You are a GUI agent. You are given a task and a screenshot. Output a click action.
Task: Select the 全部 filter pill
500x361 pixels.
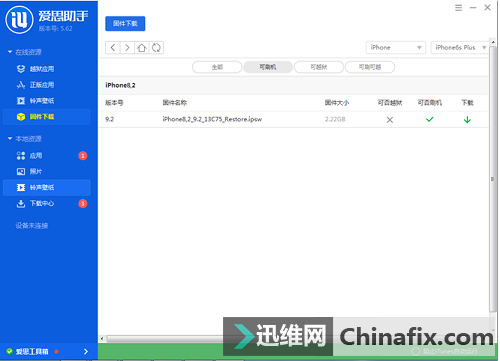[x=217, y=67]
